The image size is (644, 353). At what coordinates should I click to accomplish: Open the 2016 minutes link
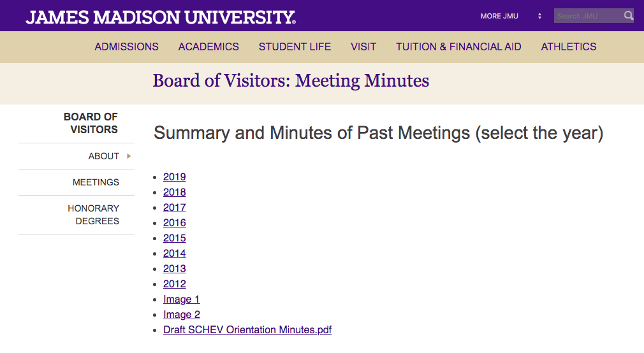pyautogui.click(x=175, y=223)
